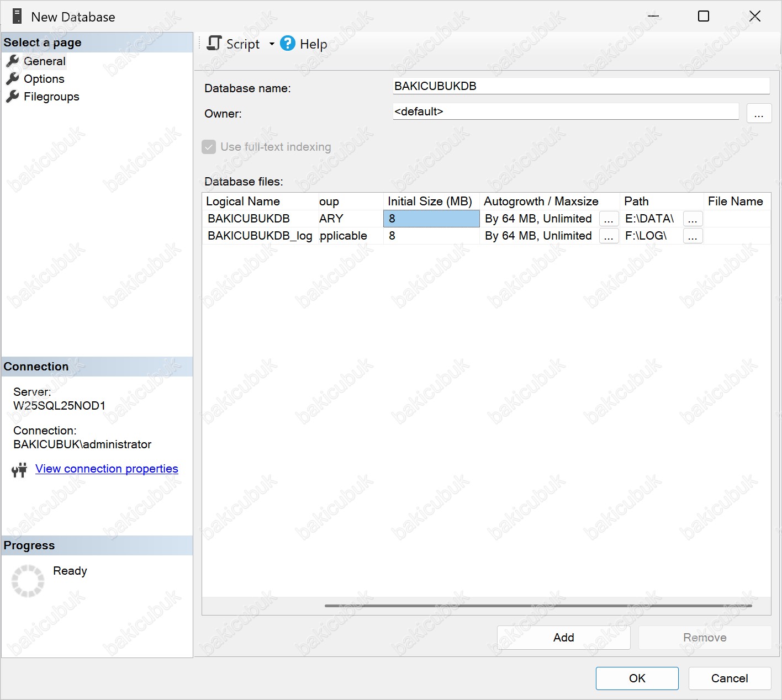Screen dimensions: 782x700
Task: Expand the Script dropdown arrow
Action: 272,44
